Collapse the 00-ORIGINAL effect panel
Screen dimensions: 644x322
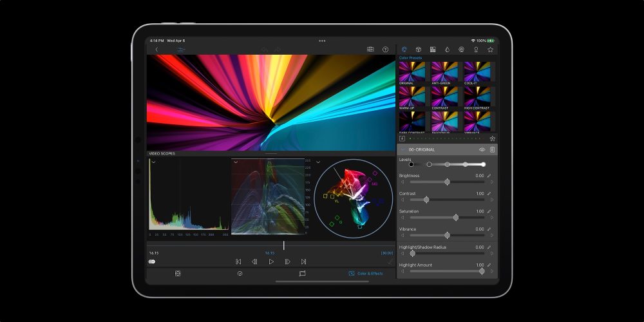pyautogui.click(x=403, y=149)
